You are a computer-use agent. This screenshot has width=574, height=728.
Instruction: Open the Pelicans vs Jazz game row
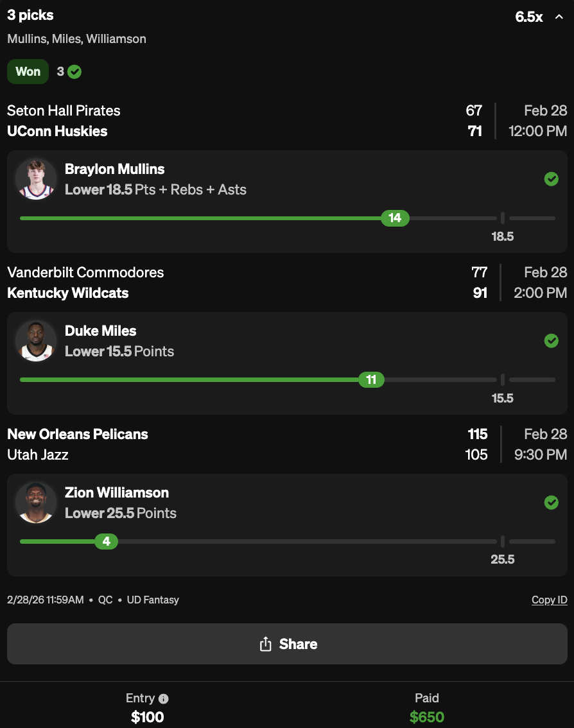pyautogui.click(x=287, y=445)
